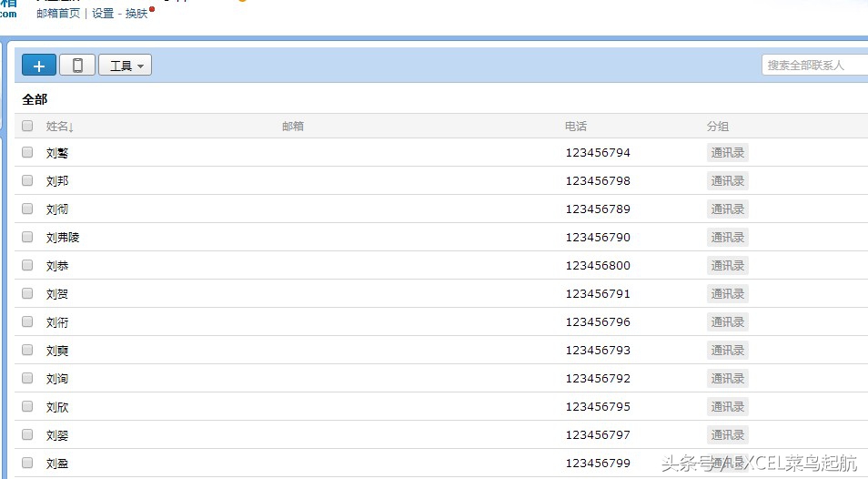
Task: Click the 通讯录 tag beside 123456797
Action: click(x=727, y=435)
